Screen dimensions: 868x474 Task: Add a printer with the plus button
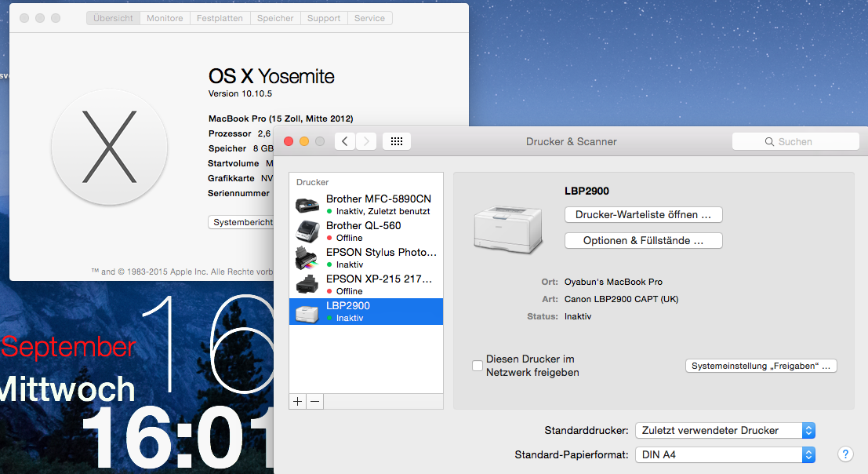pyautogui.click(x=298, y=402)
